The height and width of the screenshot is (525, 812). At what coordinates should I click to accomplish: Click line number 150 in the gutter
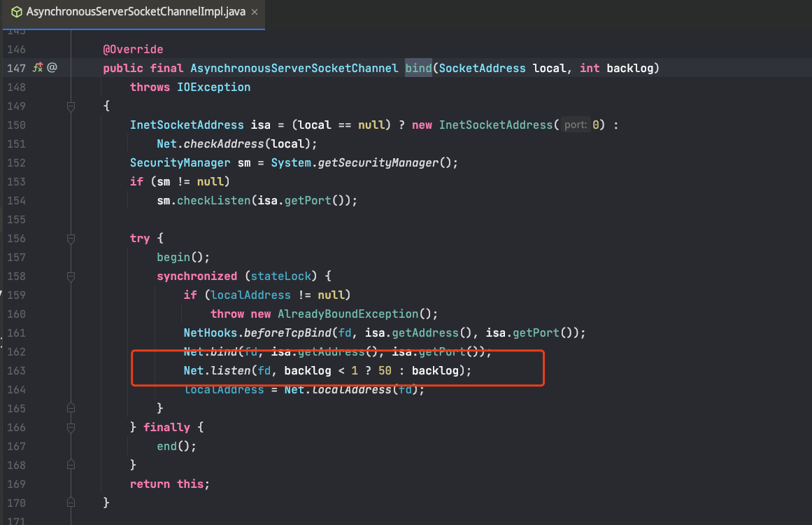(16, 125)
